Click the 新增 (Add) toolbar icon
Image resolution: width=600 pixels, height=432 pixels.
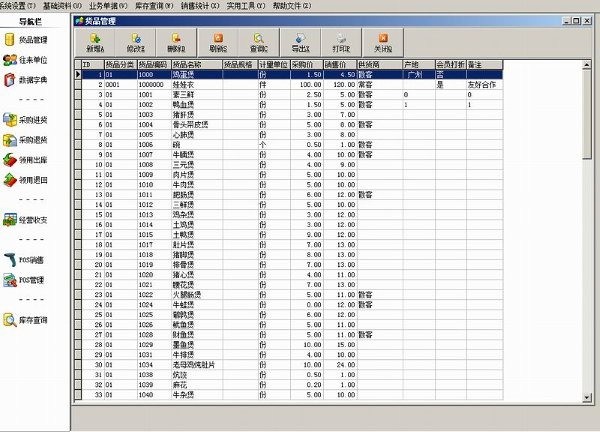[97, 41]
